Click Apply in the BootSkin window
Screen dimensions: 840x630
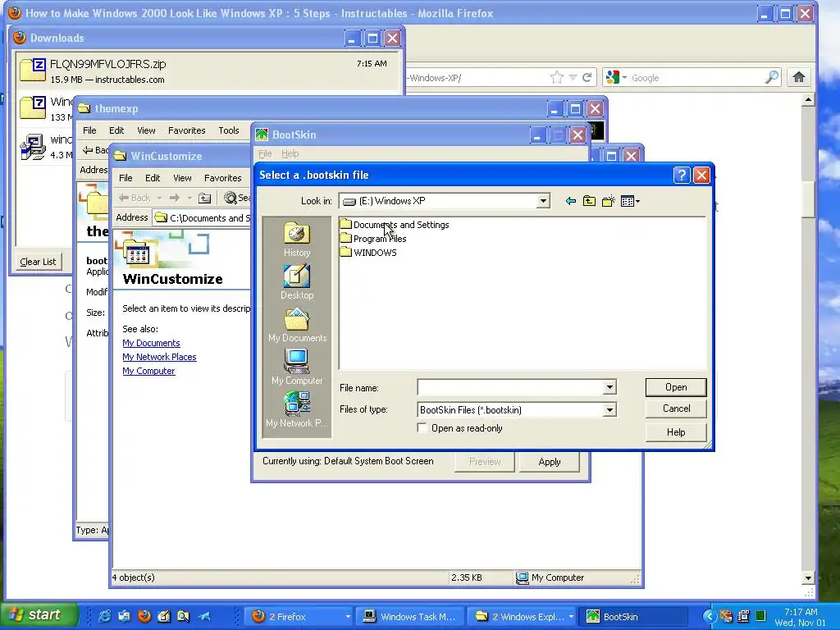550,462
